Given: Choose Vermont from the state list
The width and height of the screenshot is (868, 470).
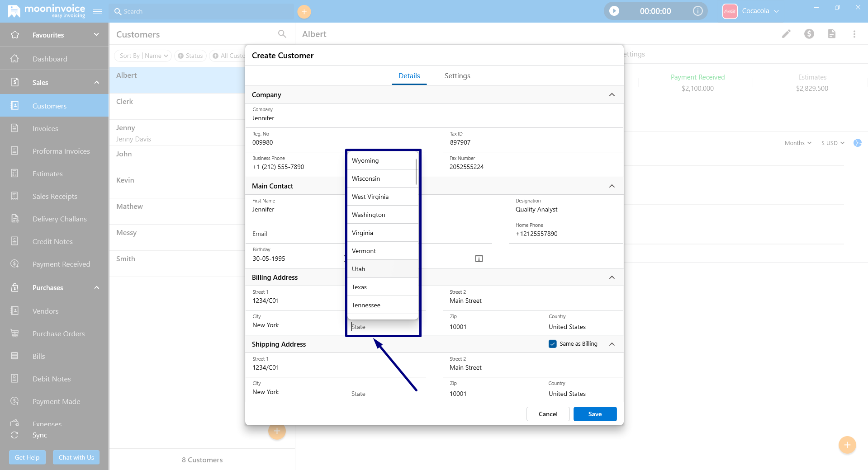Looking at the screenshot, I should [383, 251].
